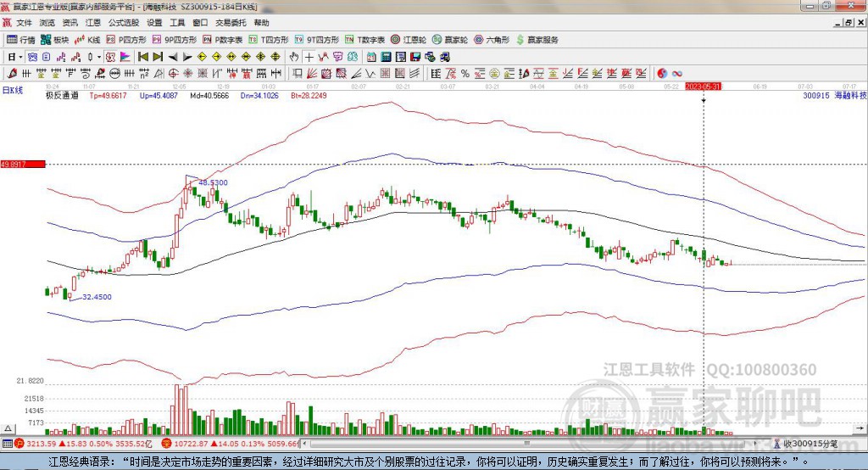Click the 沪 Shanghai index status entry
This screenshot has height=470, width=868.
(83, 444)
